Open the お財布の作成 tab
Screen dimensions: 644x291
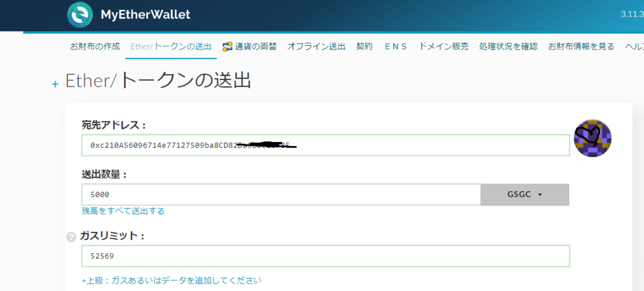pos(95,47)
